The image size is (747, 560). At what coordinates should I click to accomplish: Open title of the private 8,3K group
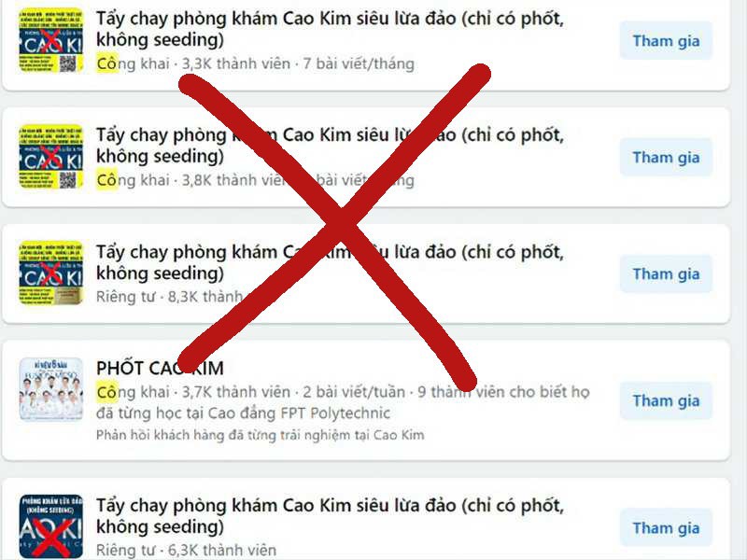coord(331,262)
